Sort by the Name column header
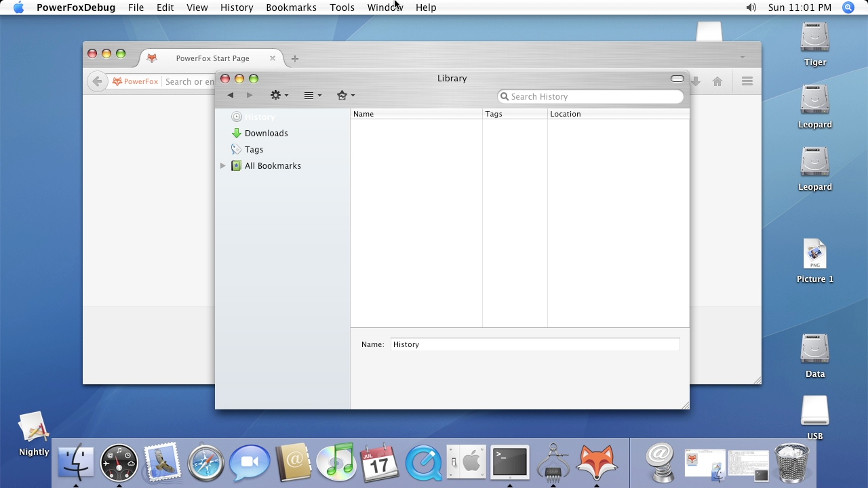Screen dimensions: 868x488 pyautogui.click(x=416, y=114)
